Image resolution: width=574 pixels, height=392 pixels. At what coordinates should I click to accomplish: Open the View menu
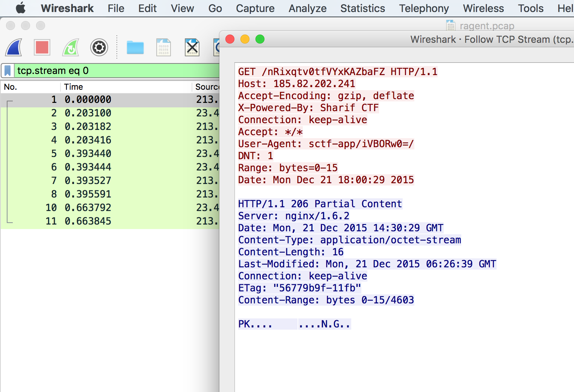pos(182,8)
